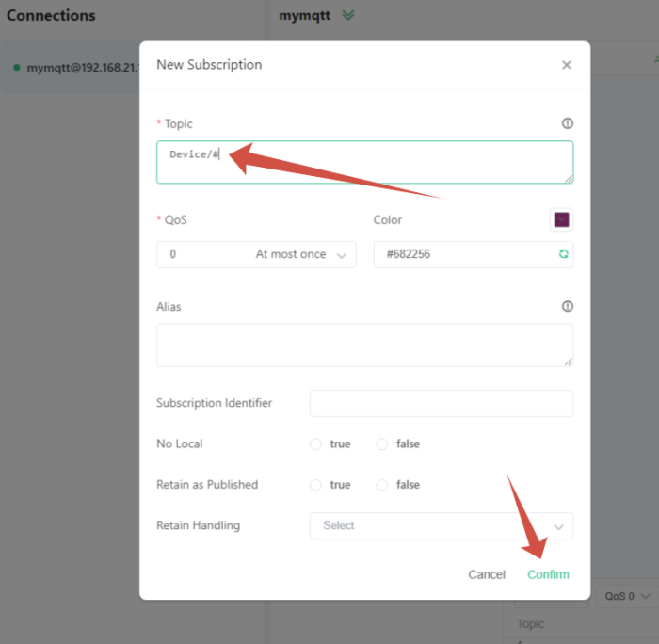Screen dimensions: 659x644
Task: Open the Retain Handling select dropdown
Action: (x=441, y=525)
